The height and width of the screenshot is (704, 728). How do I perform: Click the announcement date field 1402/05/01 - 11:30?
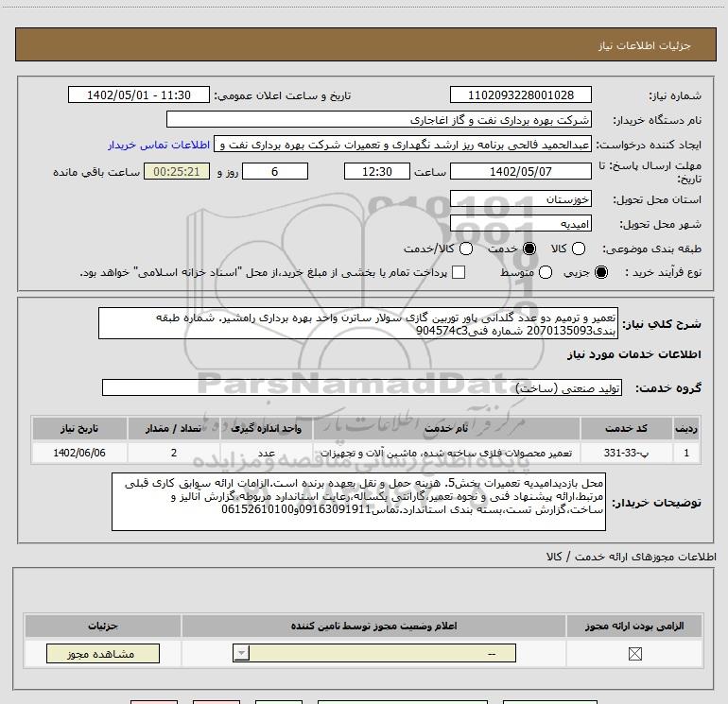pyautogui.click(x=139, y=95)
